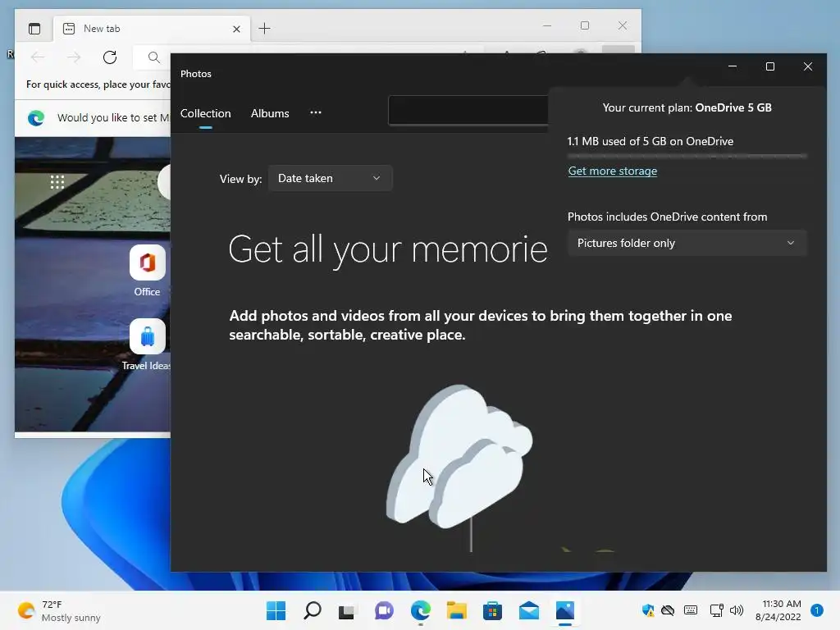Go forward in the Edge browser
This screenshot has height=630, width=840.
74,57
